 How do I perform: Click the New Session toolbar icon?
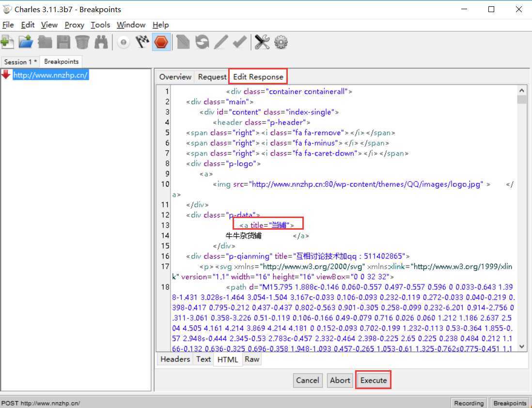7,43
